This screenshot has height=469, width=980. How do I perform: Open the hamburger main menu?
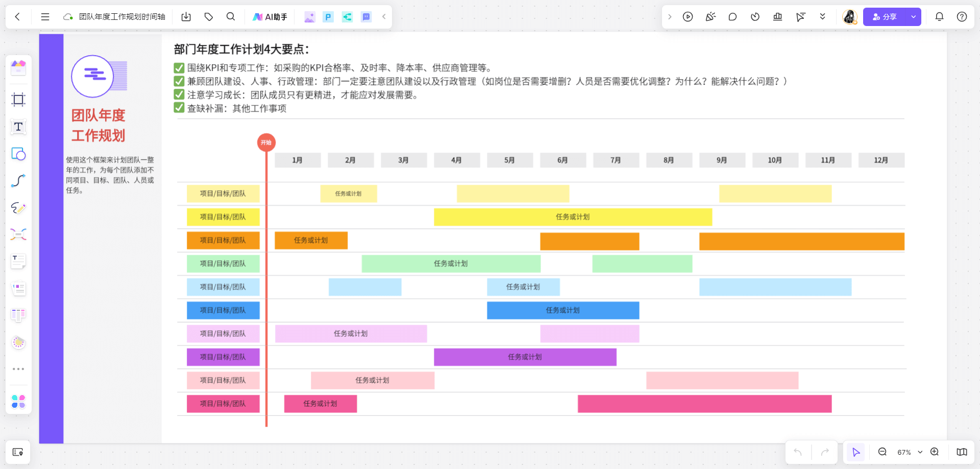pyautogui.click(x=45, y=17)
